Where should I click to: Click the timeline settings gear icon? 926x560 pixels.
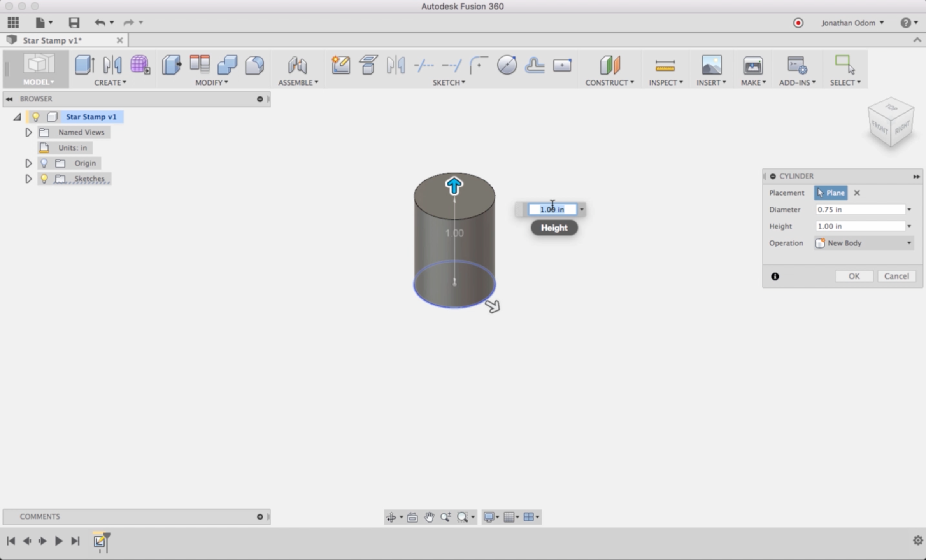[918, 540]
